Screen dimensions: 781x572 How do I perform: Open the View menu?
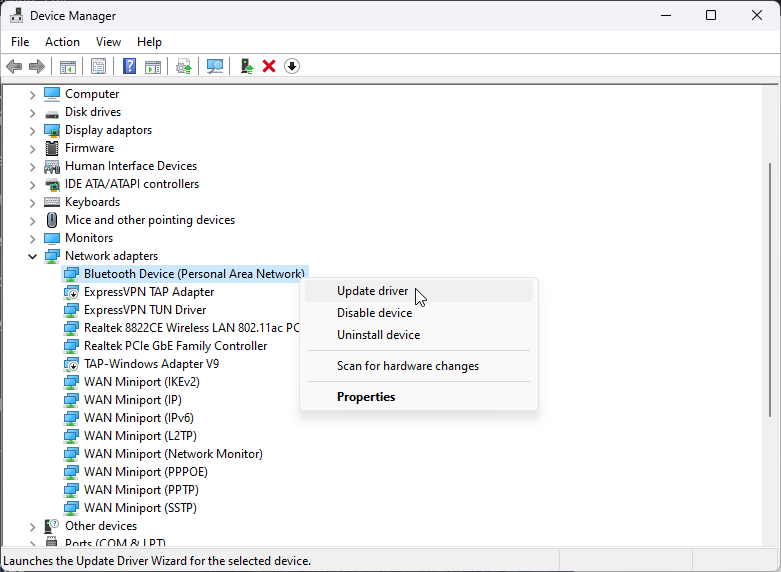(108, 42)
